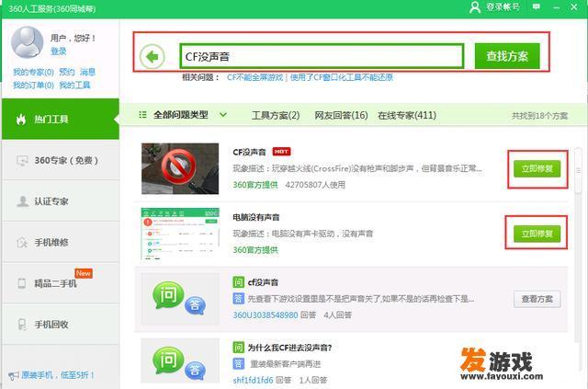The image size is (588, 389).
Task: Click the CF没声音 result thumbnail
Action: tap(180, 168)
